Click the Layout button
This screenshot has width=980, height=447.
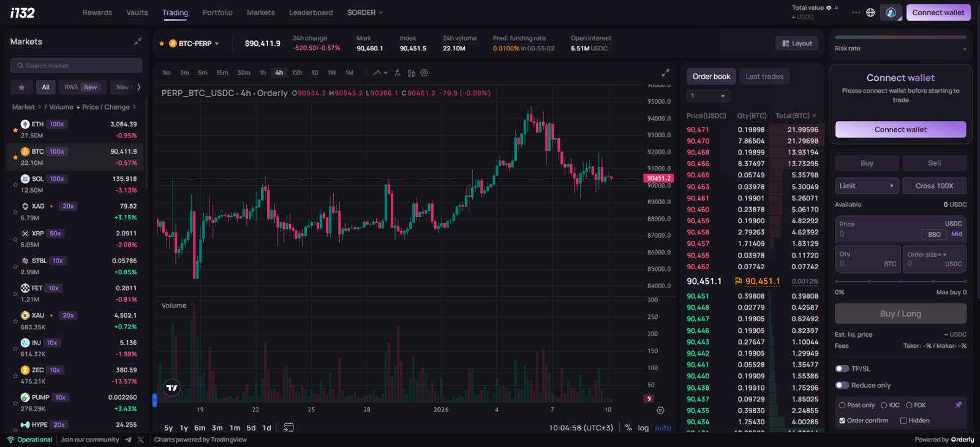[x=797, y=44]
